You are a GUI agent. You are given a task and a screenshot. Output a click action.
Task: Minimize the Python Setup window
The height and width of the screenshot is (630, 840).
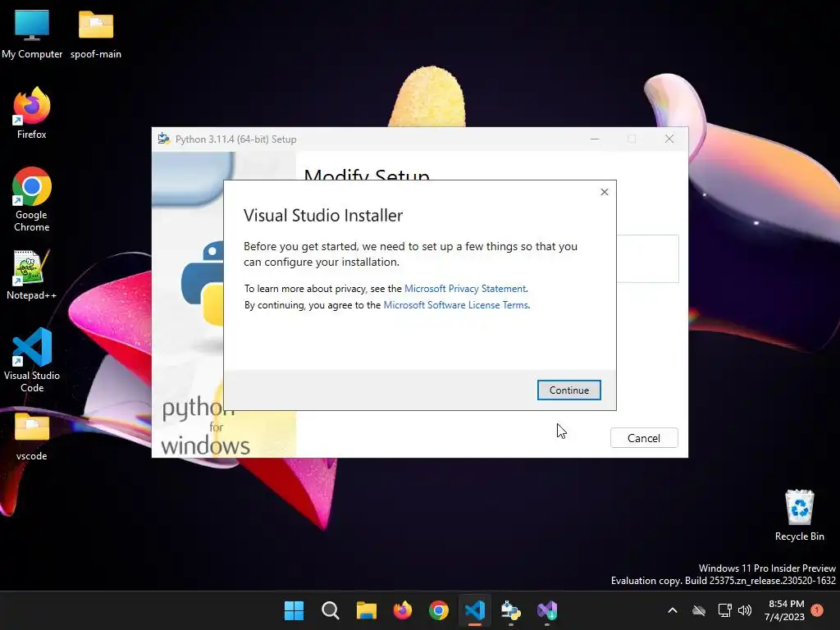click(x=595, y=139)
